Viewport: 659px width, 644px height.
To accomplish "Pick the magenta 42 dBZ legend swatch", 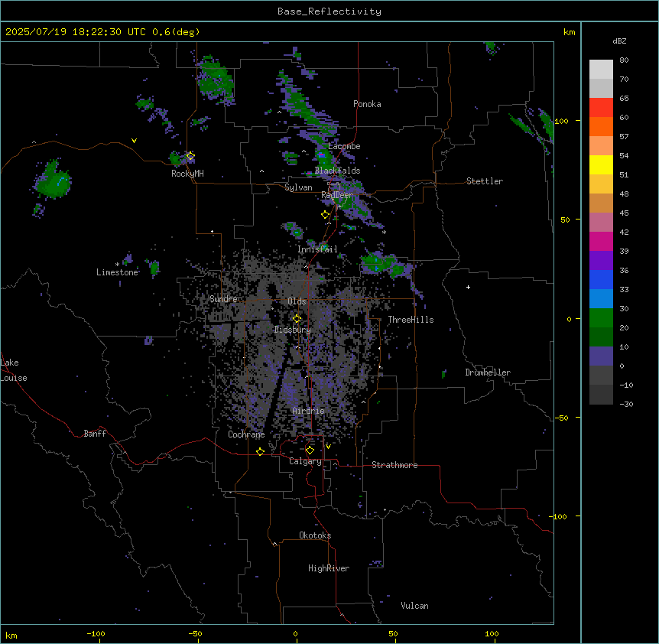I will [x=601, y=241].
